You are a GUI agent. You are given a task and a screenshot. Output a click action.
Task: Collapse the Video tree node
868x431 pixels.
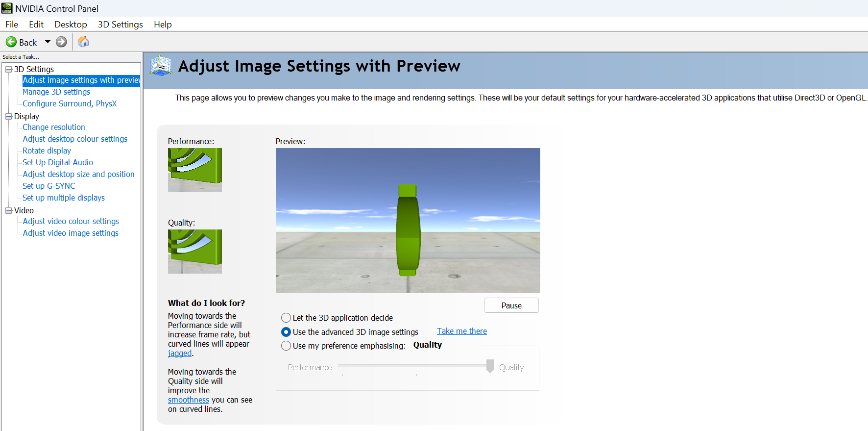pos(8,210)
